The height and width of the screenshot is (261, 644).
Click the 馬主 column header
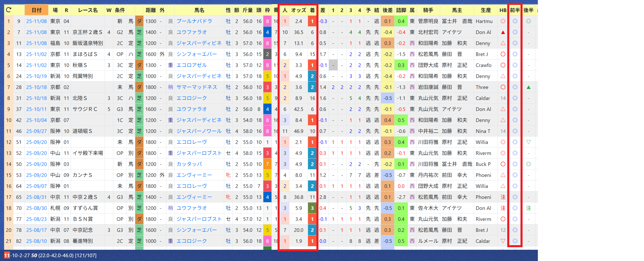[457, 10]
